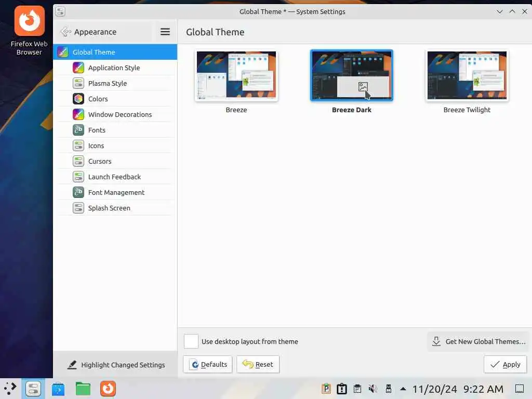Image resolution: width=532 pixels, height=399 pixels.
Task: Click the Reset button
Action: click(x=258, y=364)
